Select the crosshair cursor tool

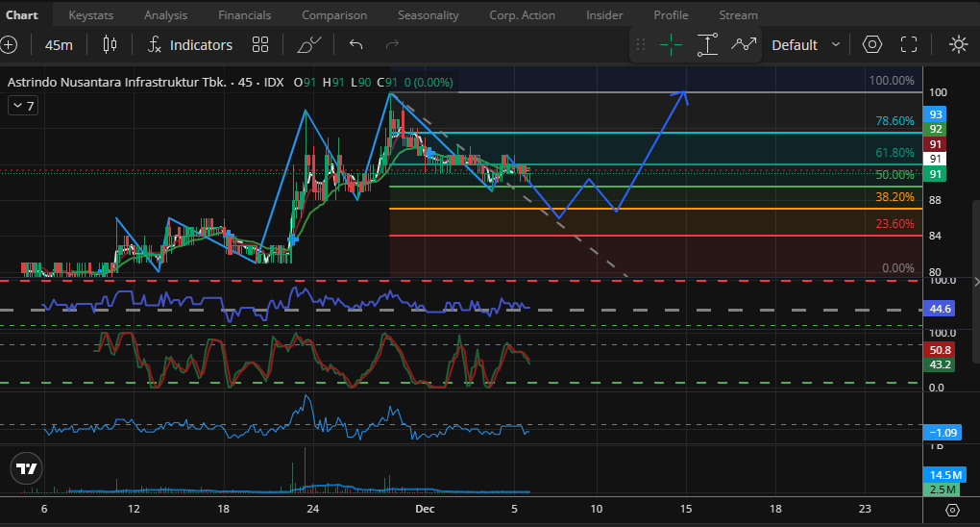pos(671,44)
